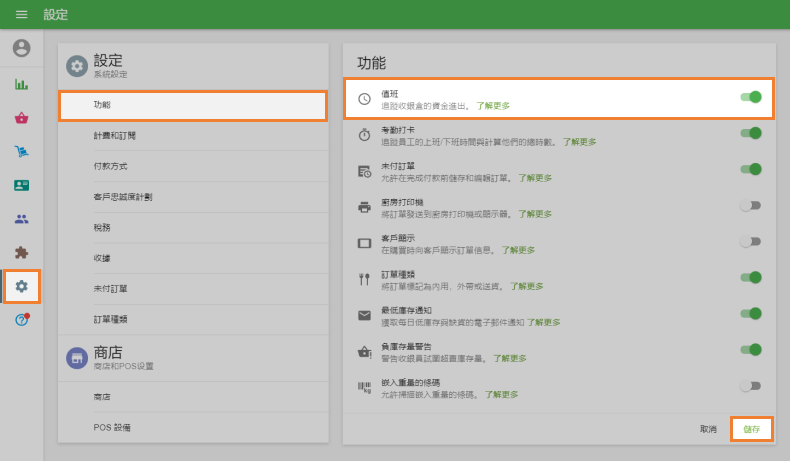Enable the 廚房打印機 toggle
This screenshot has width=790, height=461.
[x=751, y=205]
